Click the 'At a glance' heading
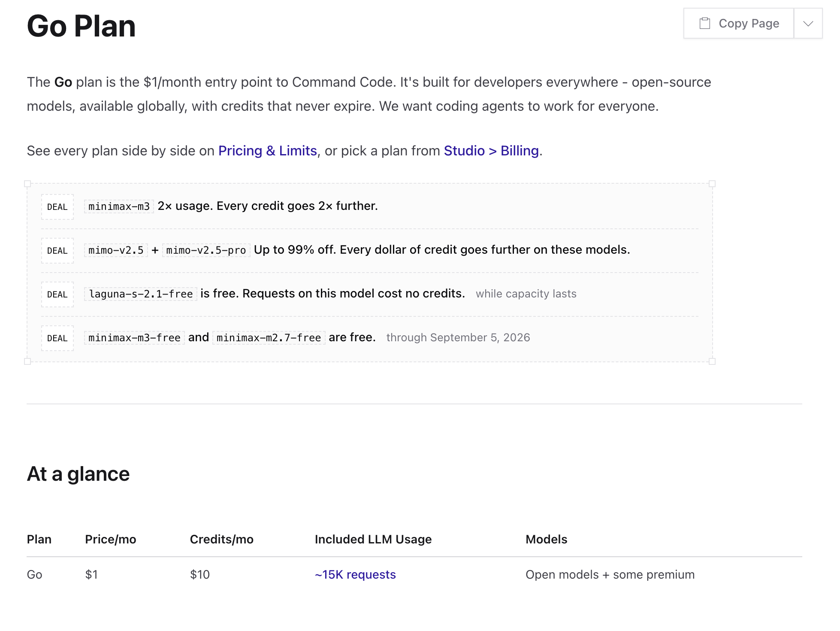Screen dimensions: 840x631 [x=78, y=474]
